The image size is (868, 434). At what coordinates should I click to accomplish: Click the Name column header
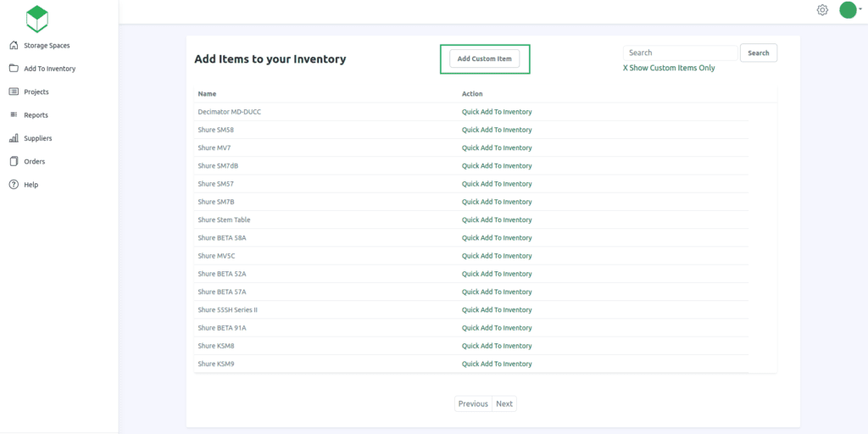pyautogui.click(x=207, y=93)
